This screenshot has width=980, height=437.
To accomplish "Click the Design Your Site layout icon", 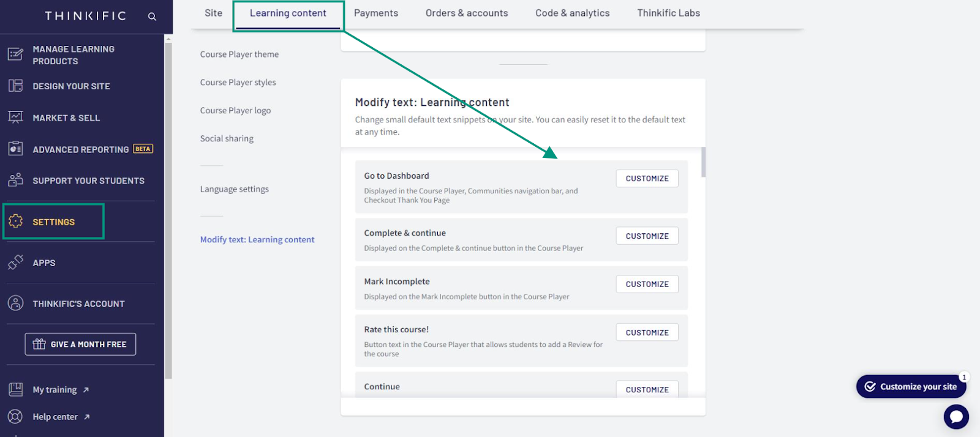I will click(x=15, y=86).
